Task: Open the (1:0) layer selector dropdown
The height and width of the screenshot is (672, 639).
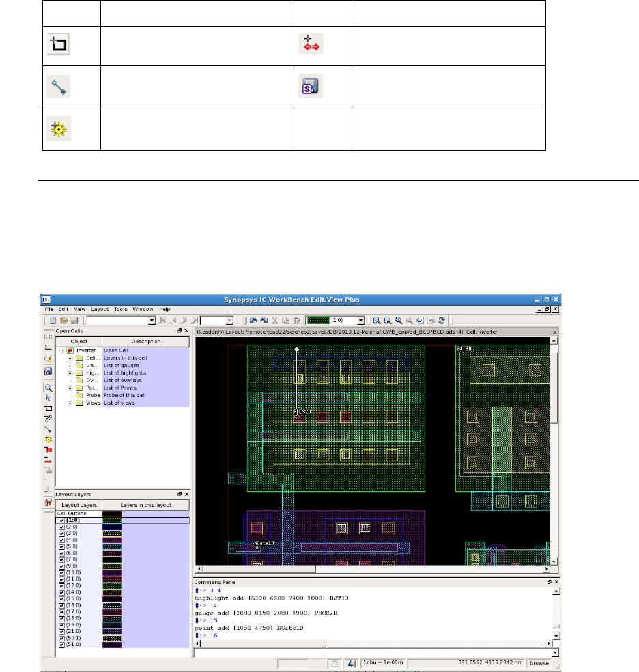Action: click(x=360, y=321)
